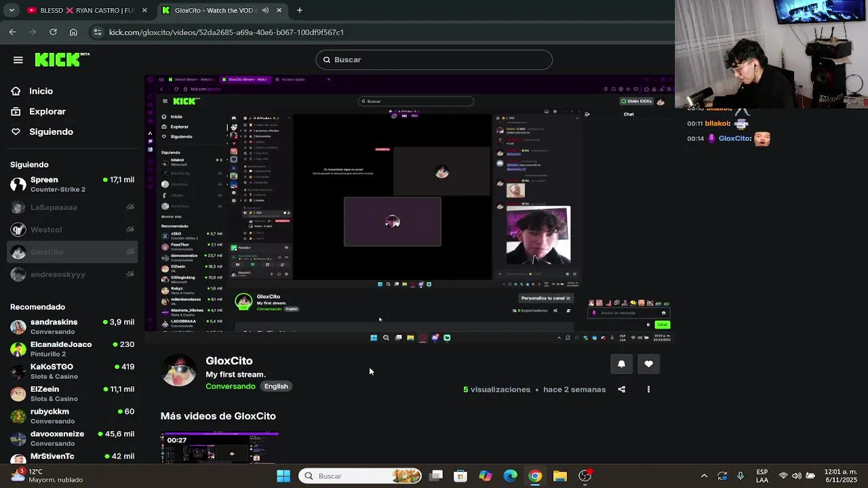Close the BLESSD YouTube tab

(x=144, y=10)
